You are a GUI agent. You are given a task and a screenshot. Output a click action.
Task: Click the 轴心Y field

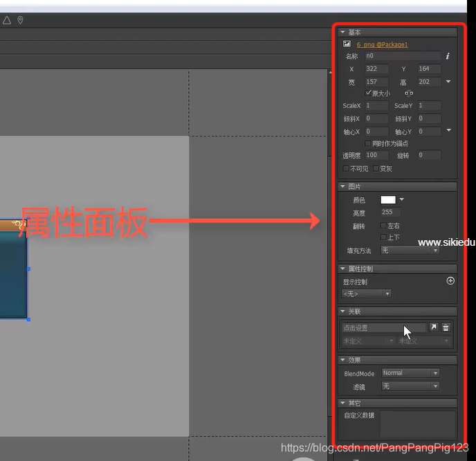tap(429, 132)
